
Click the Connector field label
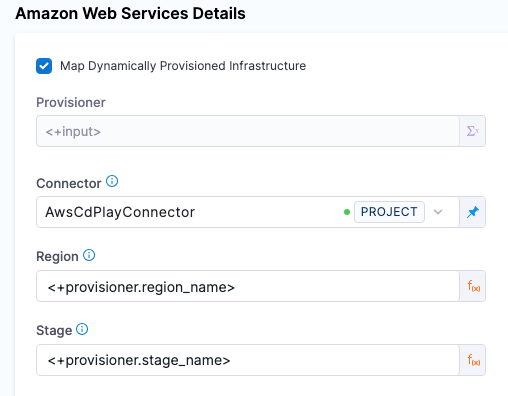tap(69, 183)
